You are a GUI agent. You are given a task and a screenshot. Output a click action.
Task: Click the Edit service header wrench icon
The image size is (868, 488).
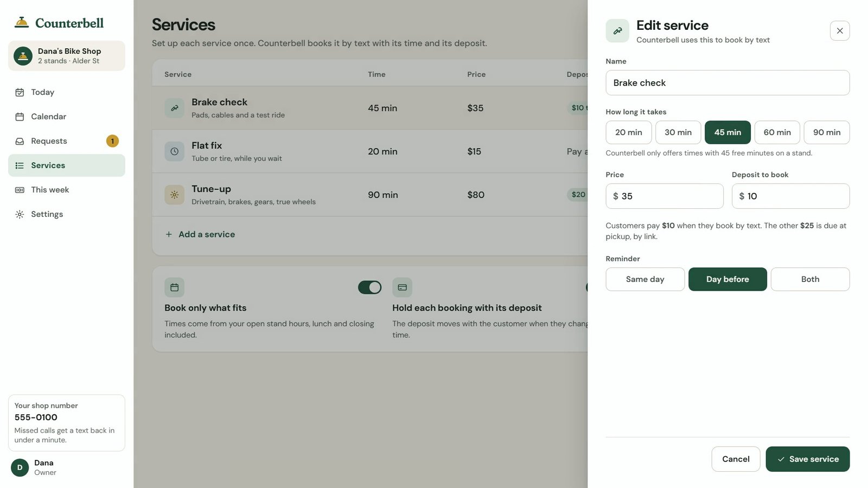617,31
